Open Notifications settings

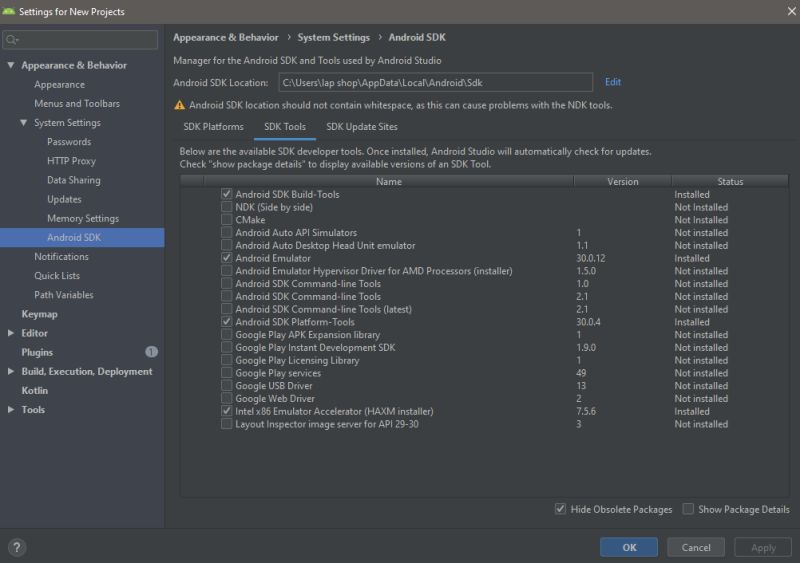click(x=61, y=257)
